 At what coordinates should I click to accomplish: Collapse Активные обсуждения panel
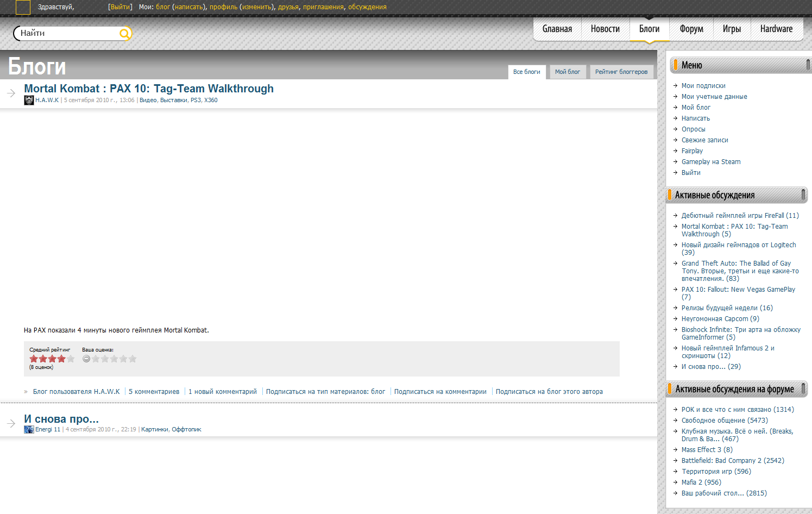point(803,195)
